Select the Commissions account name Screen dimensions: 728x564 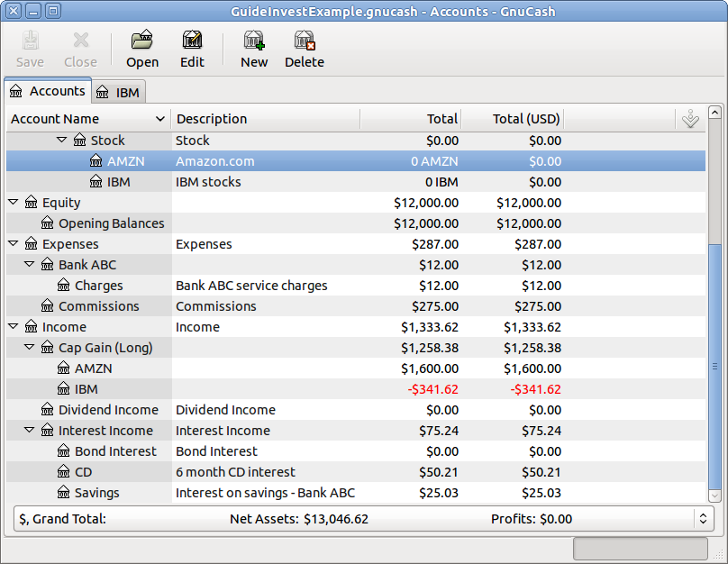(99, 306)
